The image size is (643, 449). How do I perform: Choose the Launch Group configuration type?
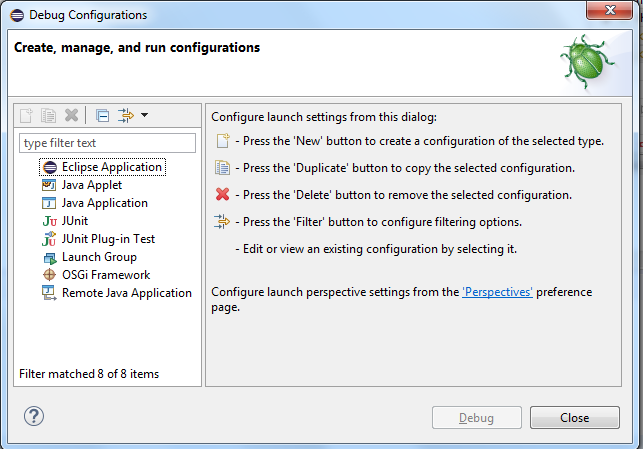pyautogui.click(x=99, y=257)
